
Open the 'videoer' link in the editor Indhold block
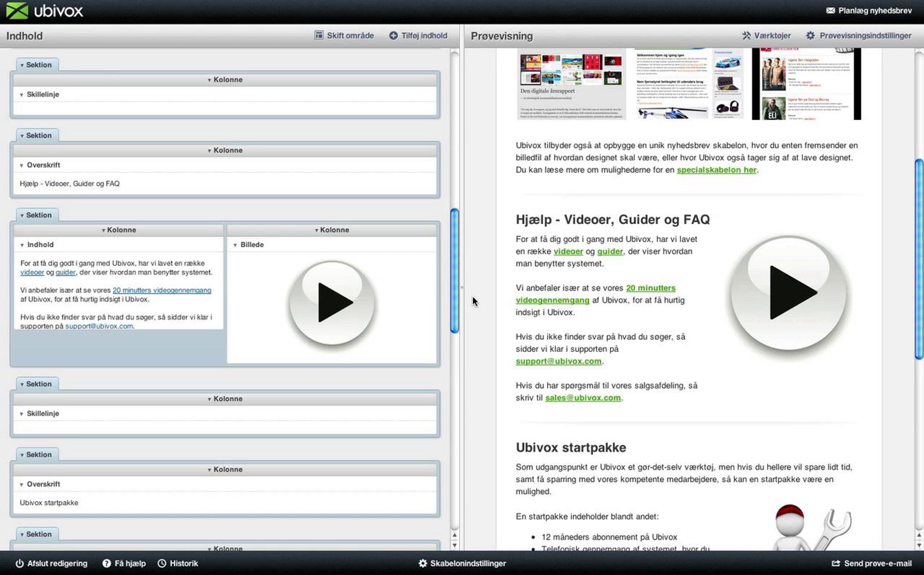coord(32,272)
